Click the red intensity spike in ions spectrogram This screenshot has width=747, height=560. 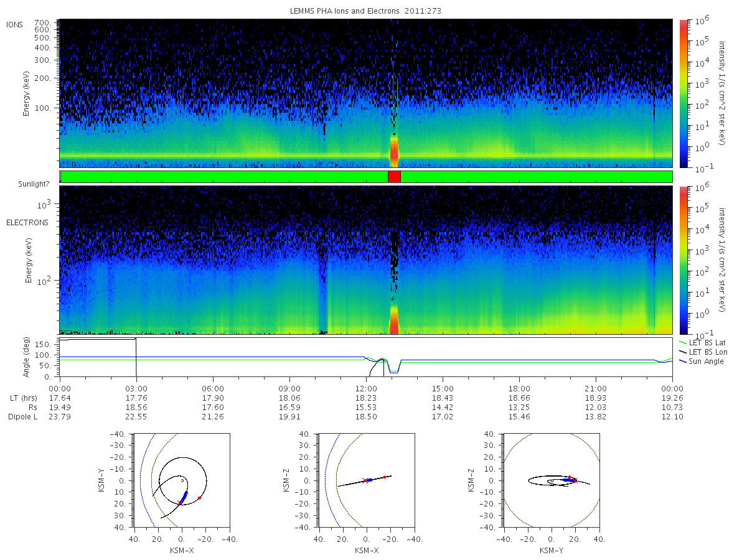tap(393, 149)
